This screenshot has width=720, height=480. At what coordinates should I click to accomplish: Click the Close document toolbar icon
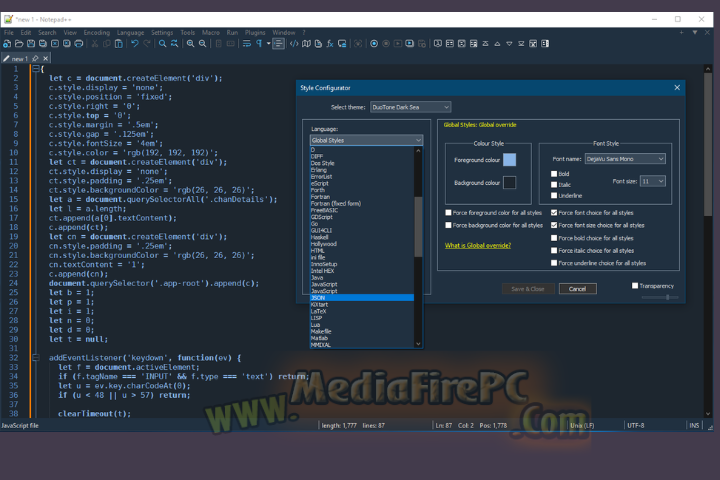[x=55, y=44]
